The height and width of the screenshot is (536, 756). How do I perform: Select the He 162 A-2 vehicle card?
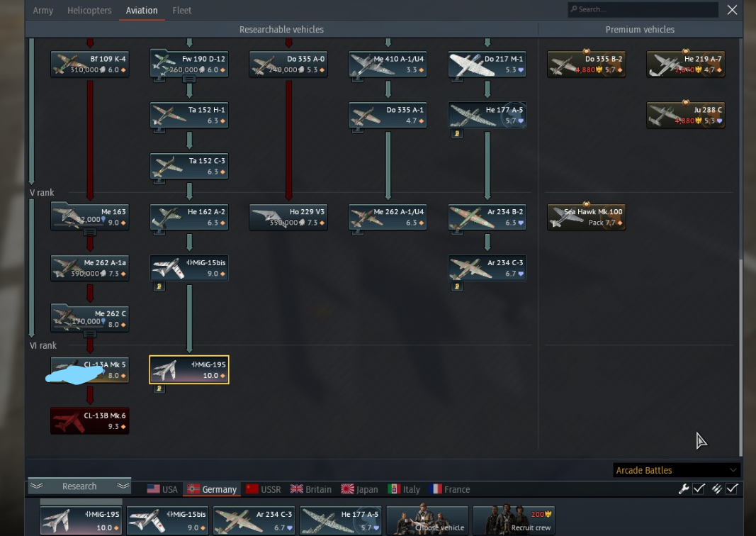pos(189,217)
